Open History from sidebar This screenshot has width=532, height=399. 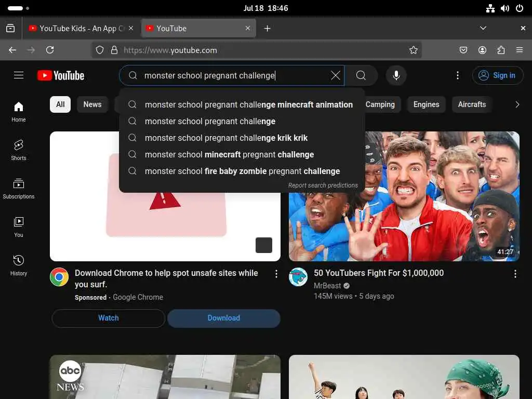19,265
